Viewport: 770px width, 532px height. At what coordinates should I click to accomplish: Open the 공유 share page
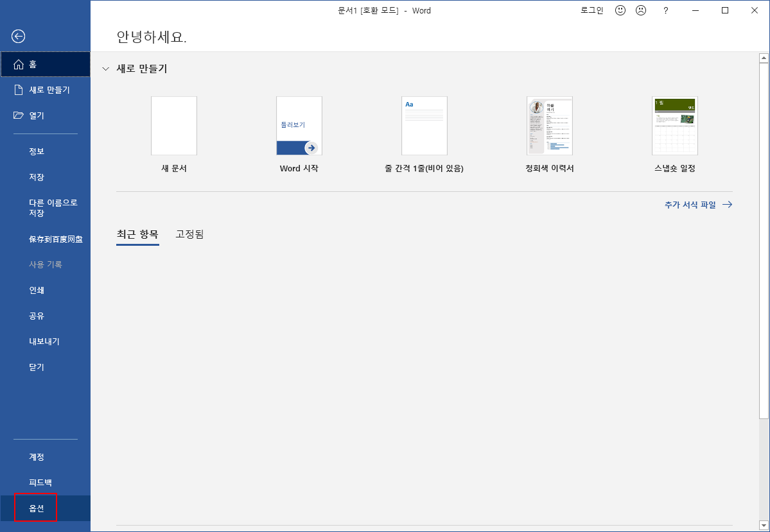pyautogui.click(x=45, y=316)
